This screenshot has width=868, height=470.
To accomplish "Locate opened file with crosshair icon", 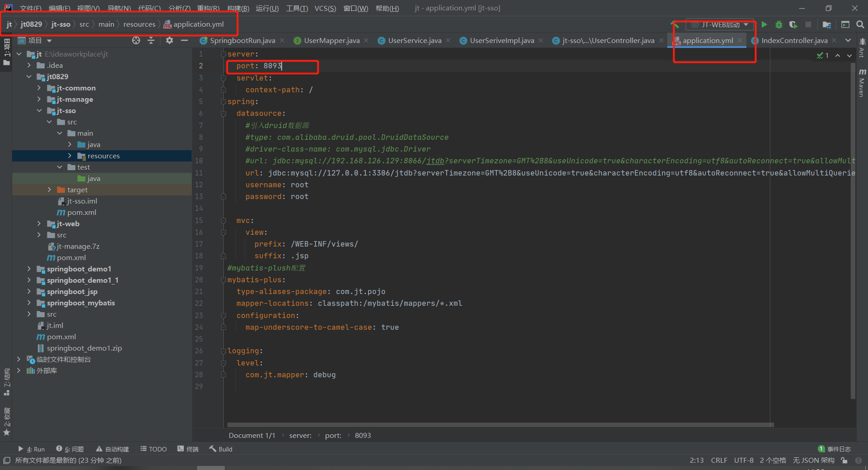I will [x=136, y=40].
